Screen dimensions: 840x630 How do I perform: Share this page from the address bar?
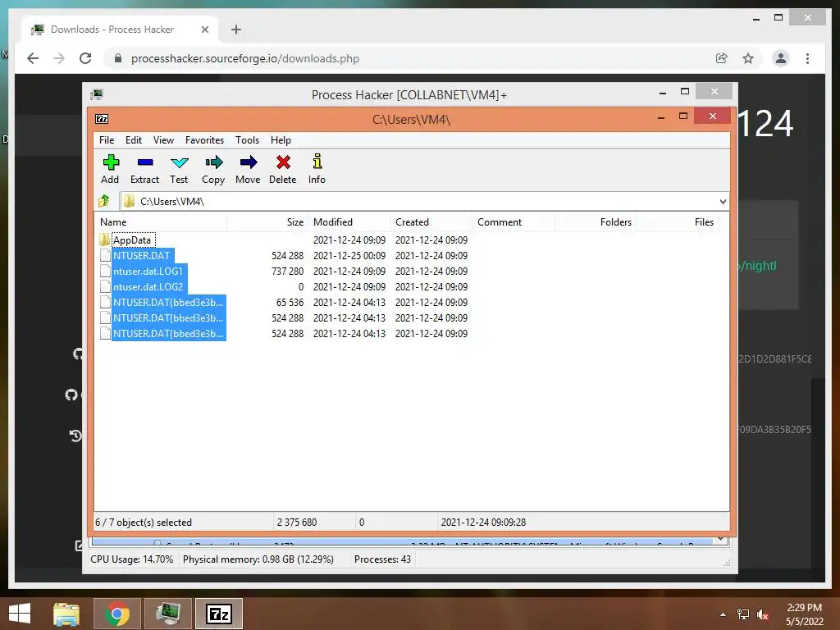722,58
